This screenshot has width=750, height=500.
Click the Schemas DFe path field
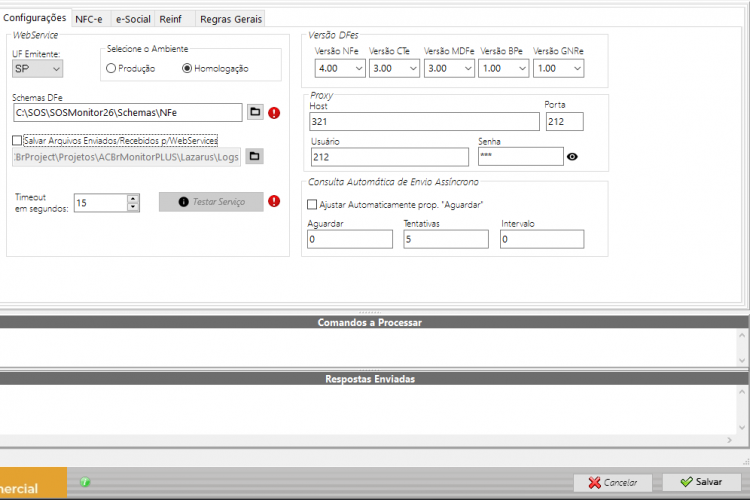coord(128,112)
